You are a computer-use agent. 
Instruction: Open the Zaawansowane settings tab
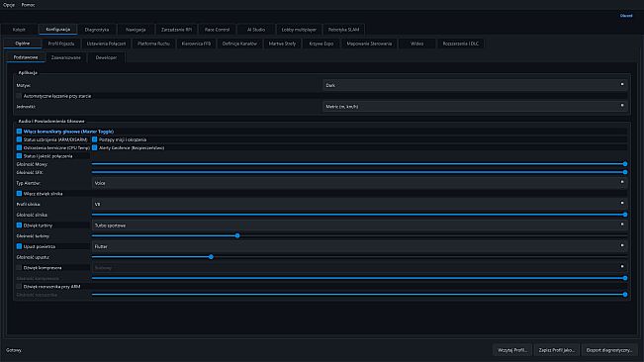pos(65,57)
